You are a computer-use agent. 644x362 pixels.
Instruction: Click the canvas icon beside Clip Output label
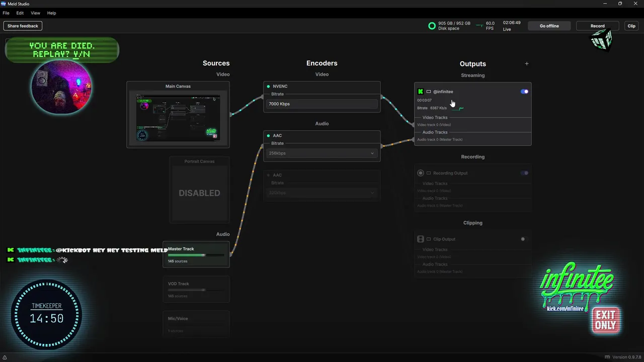pos(429,239)
